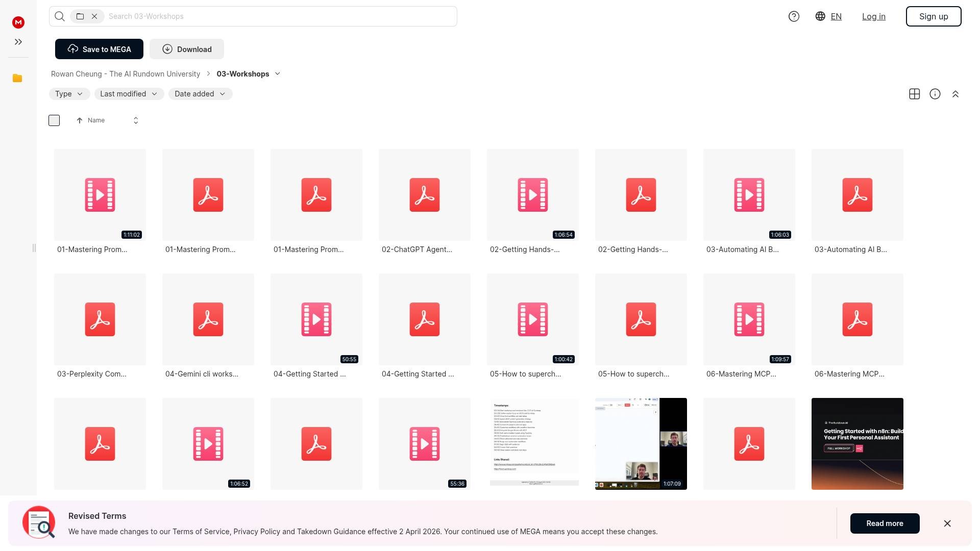
Task: Open the n8n workshop cover thumbnail
Action: [857, 443]
